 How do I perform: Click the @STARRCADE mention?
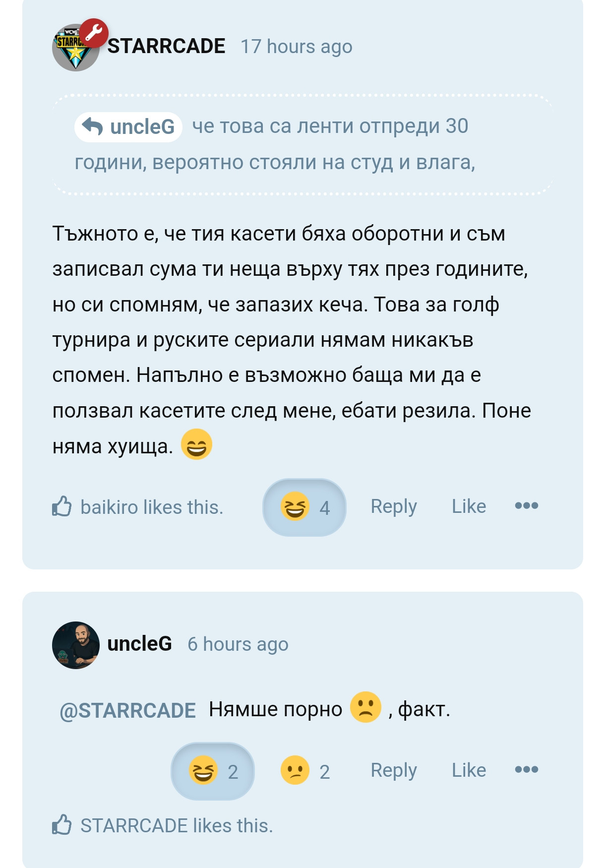[127, 710]
